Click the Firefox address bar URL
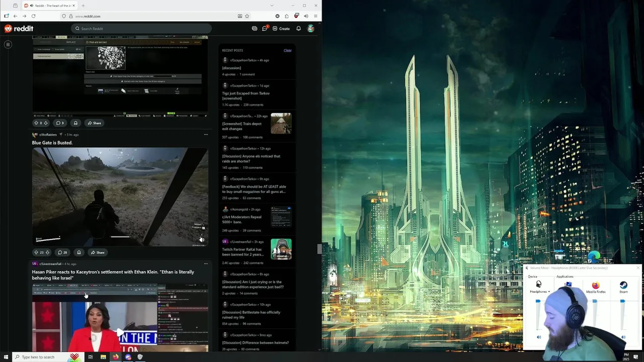The width and height of the screenshot is (644, 362). click(88, 16)
